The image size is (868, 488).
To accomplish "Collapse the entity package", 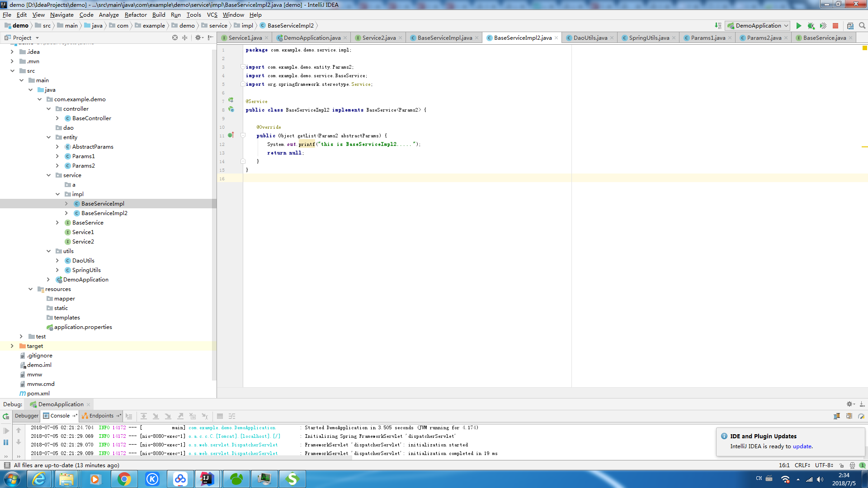I will point(48,137).
